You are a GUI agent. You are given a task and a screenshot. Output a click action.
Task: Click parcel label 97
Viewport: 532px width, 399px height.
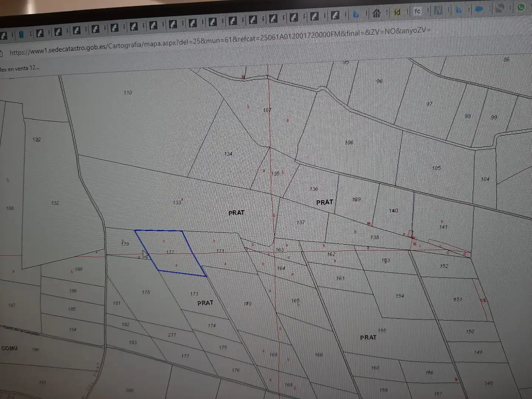429,104
